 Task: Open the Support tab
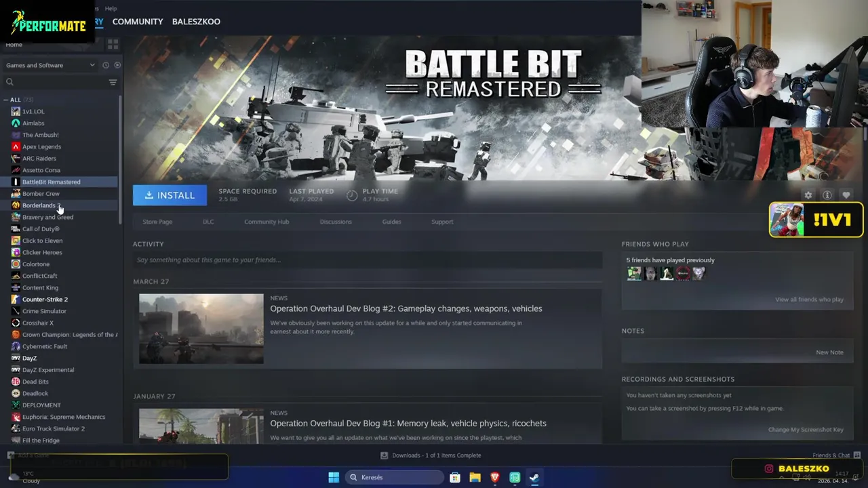pyautogui.click(x=442, y=222)
